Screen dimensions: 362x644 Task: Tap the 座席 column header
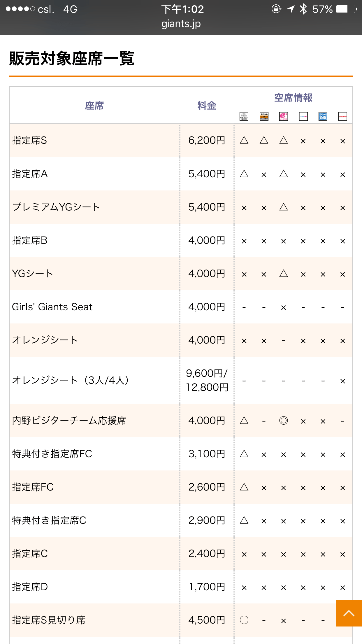(94, 106)
